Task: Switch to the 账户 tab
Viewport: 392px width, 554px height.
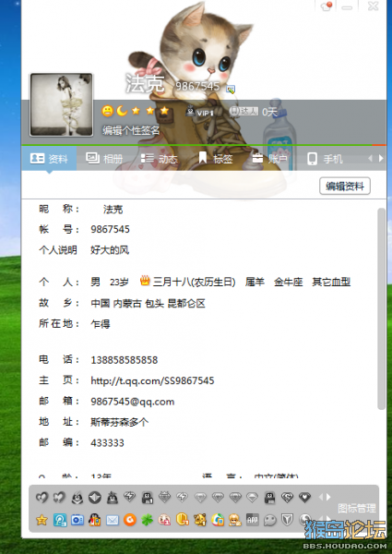Action: [269, 159]
